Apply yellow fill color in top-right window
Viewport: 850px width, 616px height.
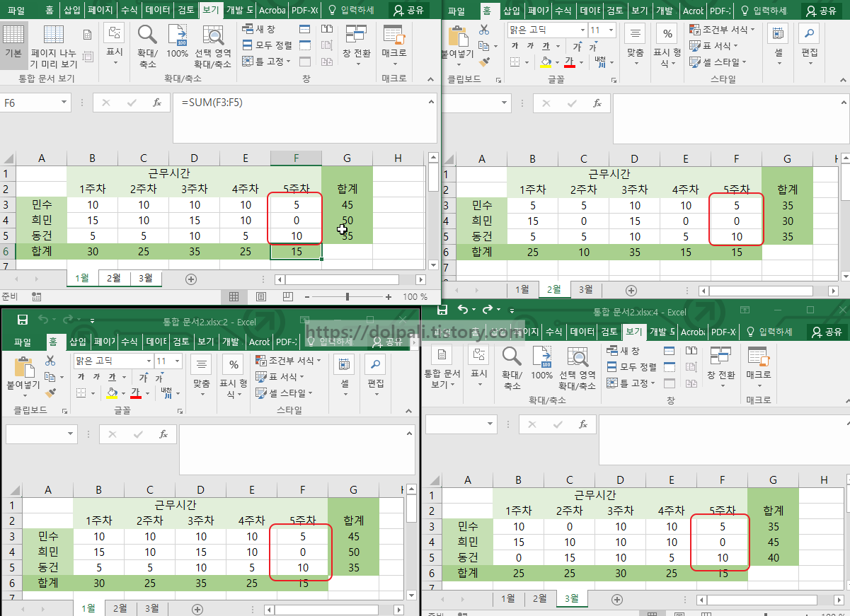pos(546,62)
